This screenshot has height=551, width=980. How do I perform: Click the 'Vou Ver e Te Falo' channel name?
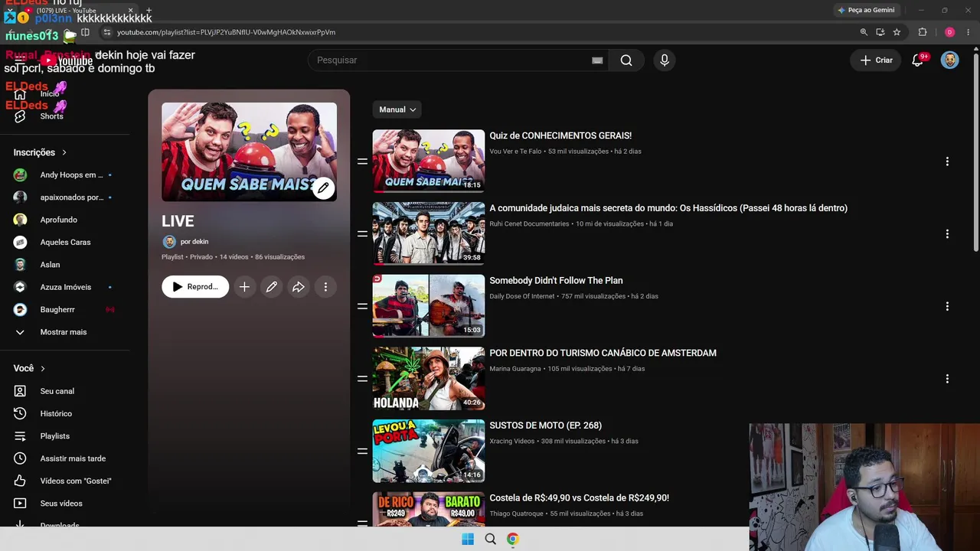516,152
